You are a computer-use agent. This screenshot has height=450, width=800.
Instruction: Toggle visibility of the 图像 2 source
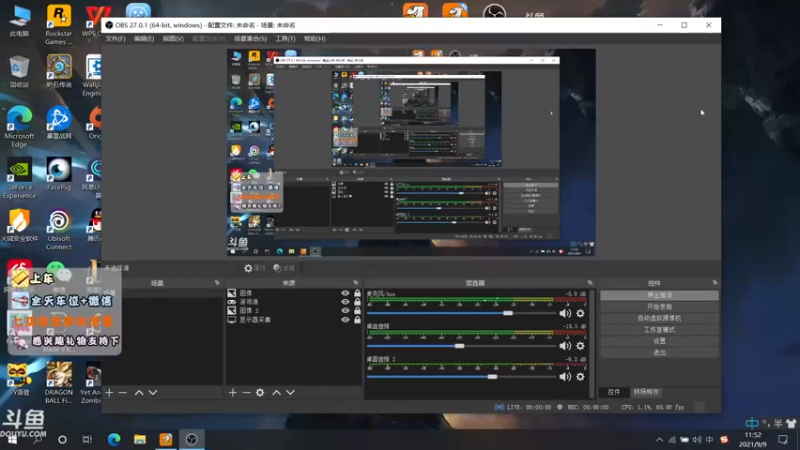[345, 311]
